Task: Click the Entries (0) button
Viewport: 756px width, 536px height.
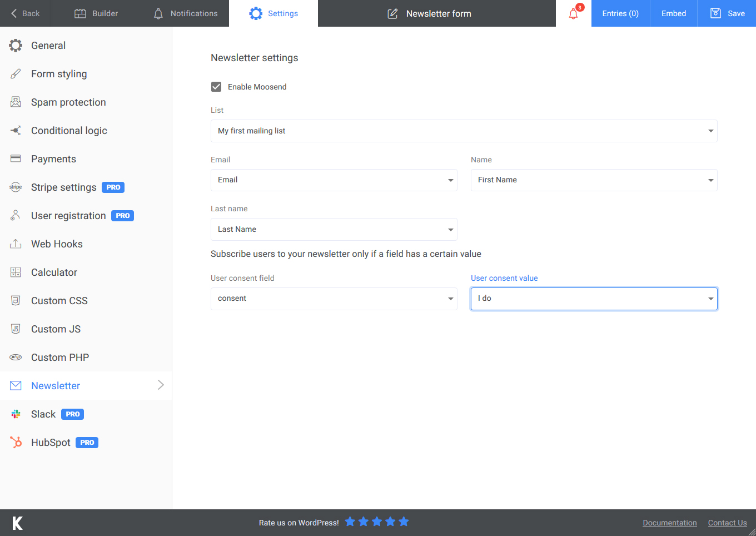Action: 620,13
